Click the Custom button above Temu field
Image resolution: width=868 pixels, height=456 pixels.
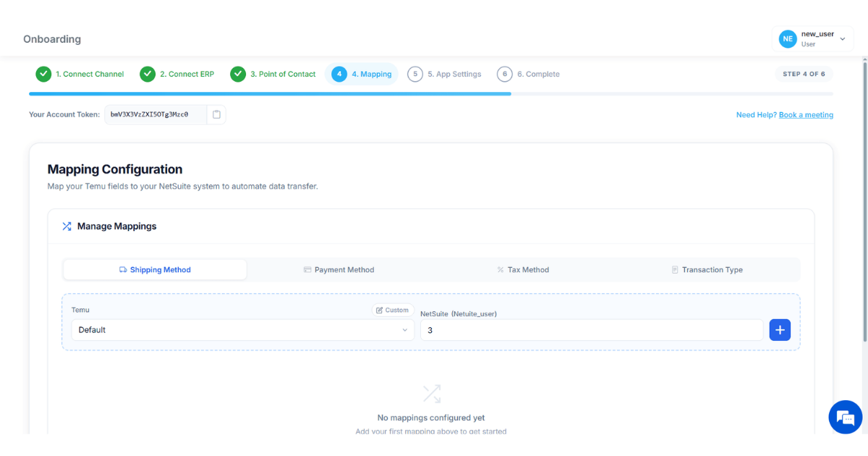pyautogui.click(x=393, y=310)
